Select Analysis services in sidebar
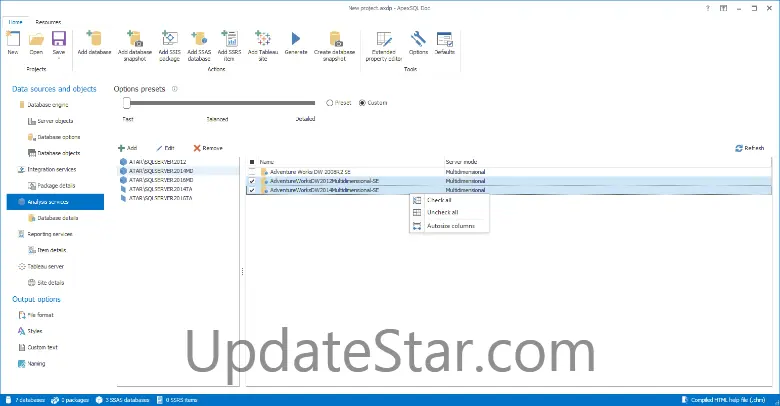Screen dimensions: 780x406 tap(55, 202)
